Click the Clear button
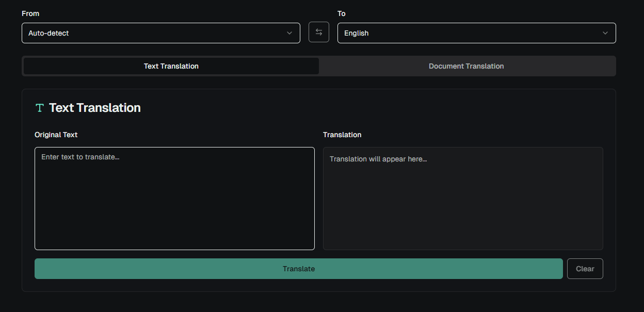The height and width of the screenshot is (312, 644). coord(585,269)
